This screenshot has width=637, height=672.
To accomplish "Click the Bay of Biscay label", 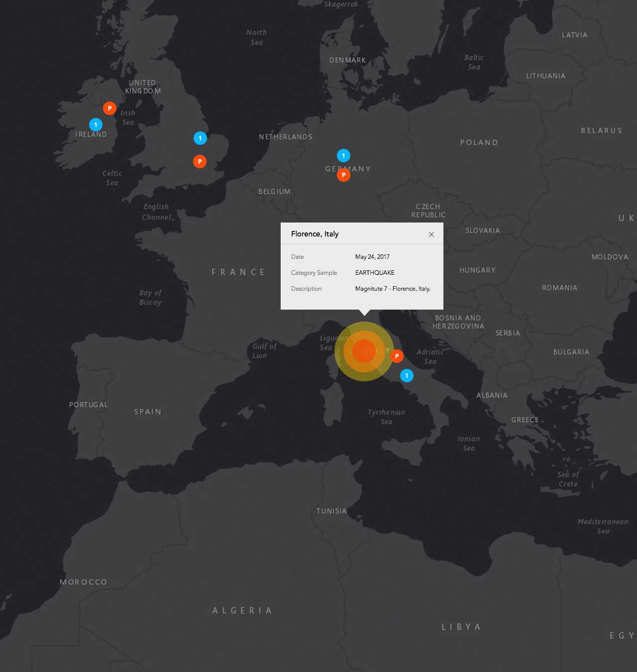I will pos(150,298).
